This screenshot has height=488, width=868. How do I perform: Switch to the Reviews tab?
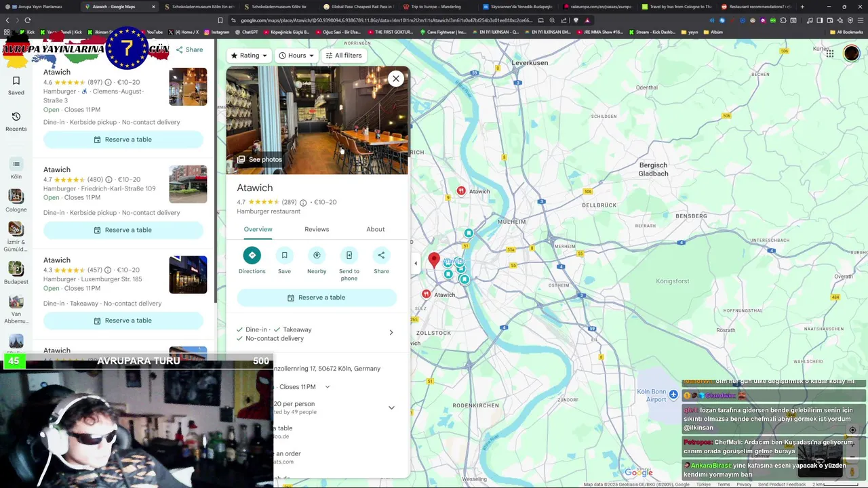pyautogui.click(x=317, y=229)
